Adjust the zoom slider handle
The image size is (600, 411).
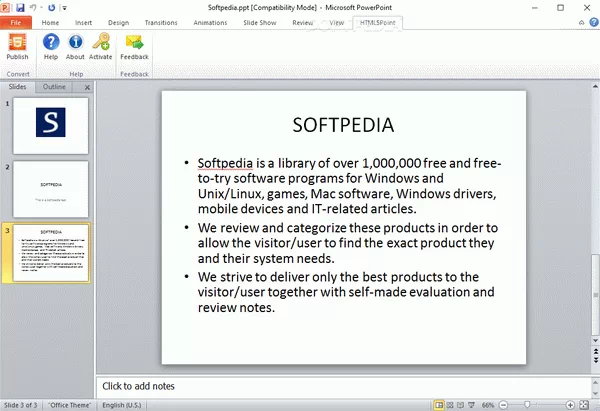(x=528, y=404)
